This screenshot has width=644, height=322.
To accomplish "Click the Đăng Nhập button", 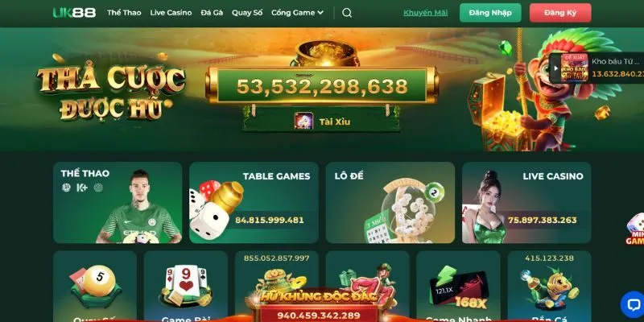I will pyautogui.click(x=490, y=13).
